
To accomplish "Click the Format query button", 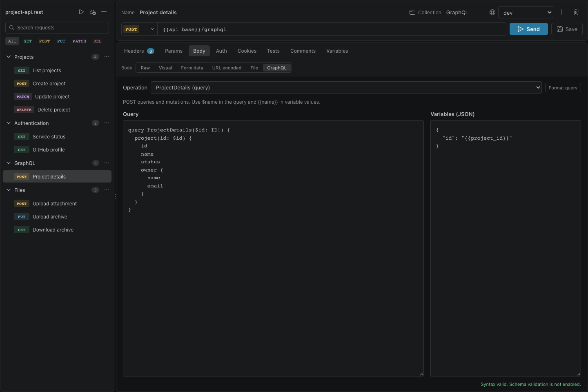I will 563,88.
